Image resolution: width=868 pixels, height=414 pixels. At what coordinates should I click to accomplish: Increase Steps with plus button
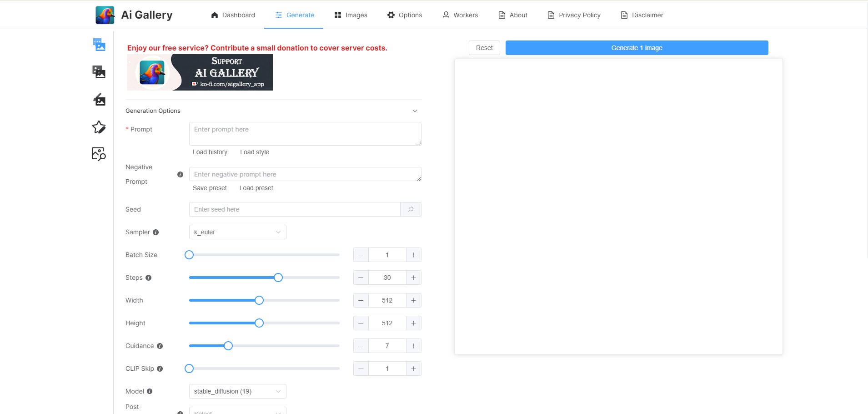414,278
